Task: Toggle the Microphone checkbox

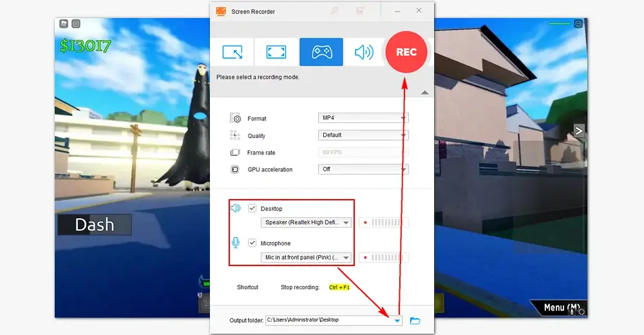Action: [x=252, y=243]
